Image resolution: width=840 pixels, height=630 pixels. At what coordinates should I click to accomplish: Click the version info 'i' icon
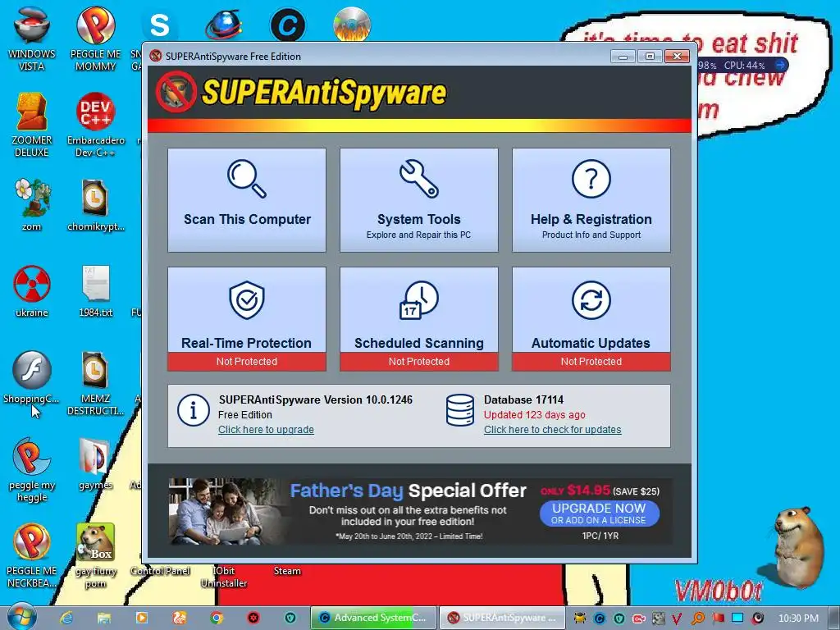pyautogui.click(x=193, y=410)
